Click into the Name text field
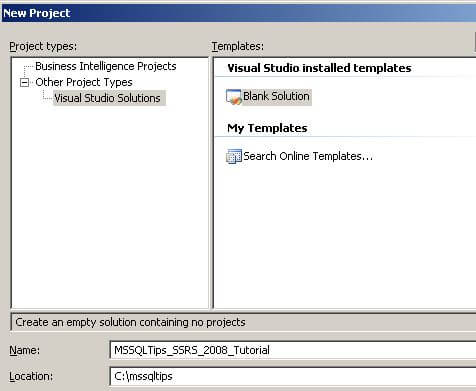 tap(293, 350)
